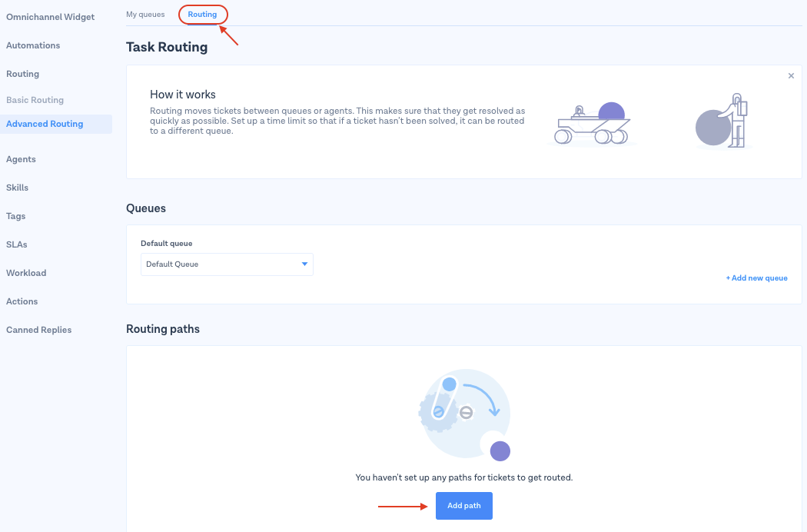Click the rover illustration in the banner
This screenshot has height=532, width=807.
point(592,125)
